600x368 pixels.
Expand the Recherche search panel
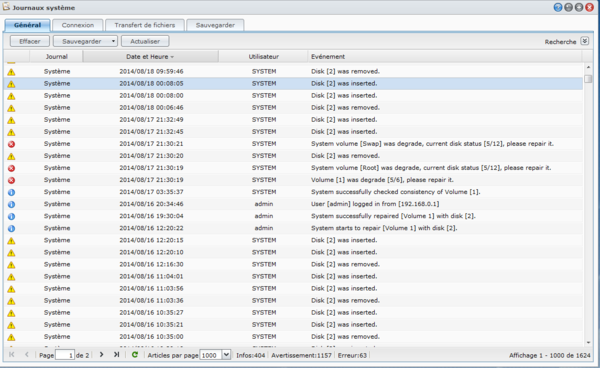pos(584,41)
